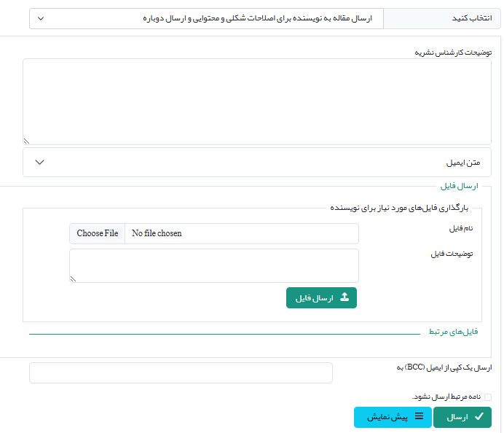Click the chevron arrow of the top dropdown

(40, 18)
